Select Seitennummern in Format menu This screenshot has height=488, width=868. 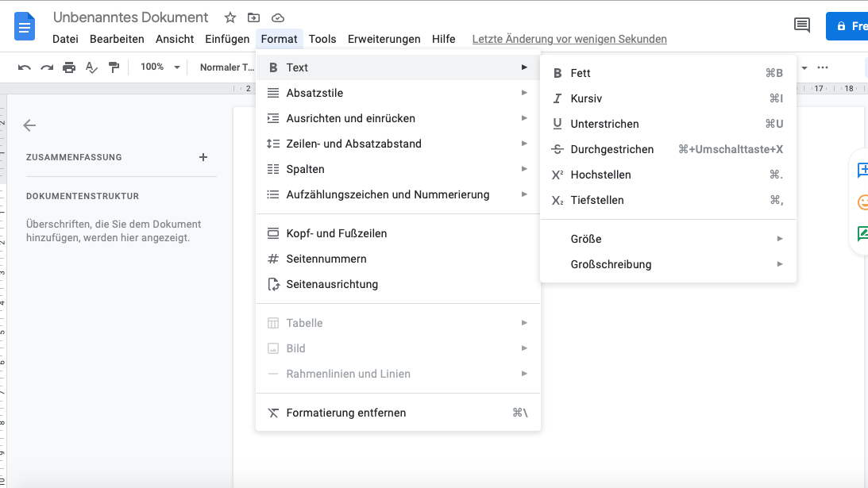tap(326, 259)
